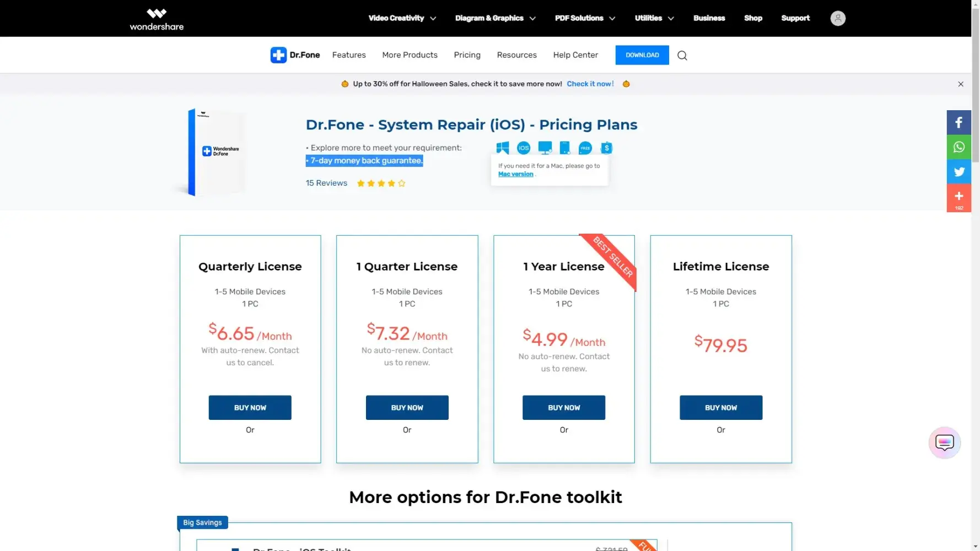Click 'More options for Dr.Fone toolkit' heading
Image resolution: width=980 pixels, height=551 pixels.
point(486,498)
